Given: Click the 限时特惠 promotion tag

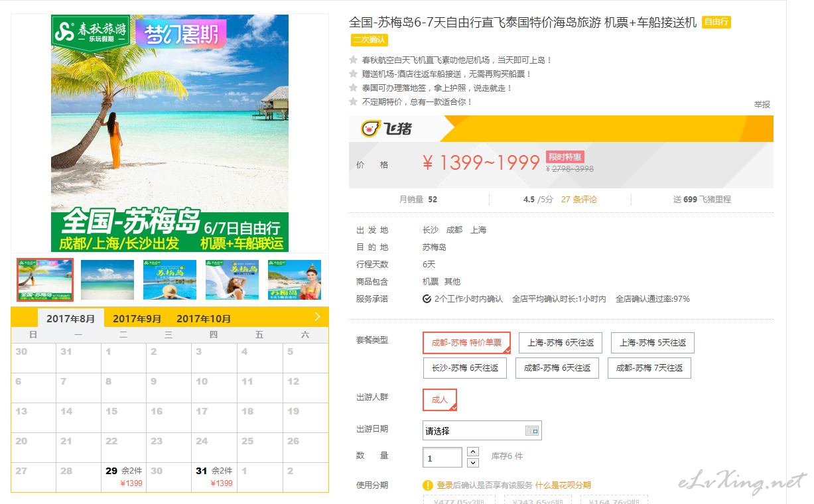Looking at the screenshot, I should 565,157.
